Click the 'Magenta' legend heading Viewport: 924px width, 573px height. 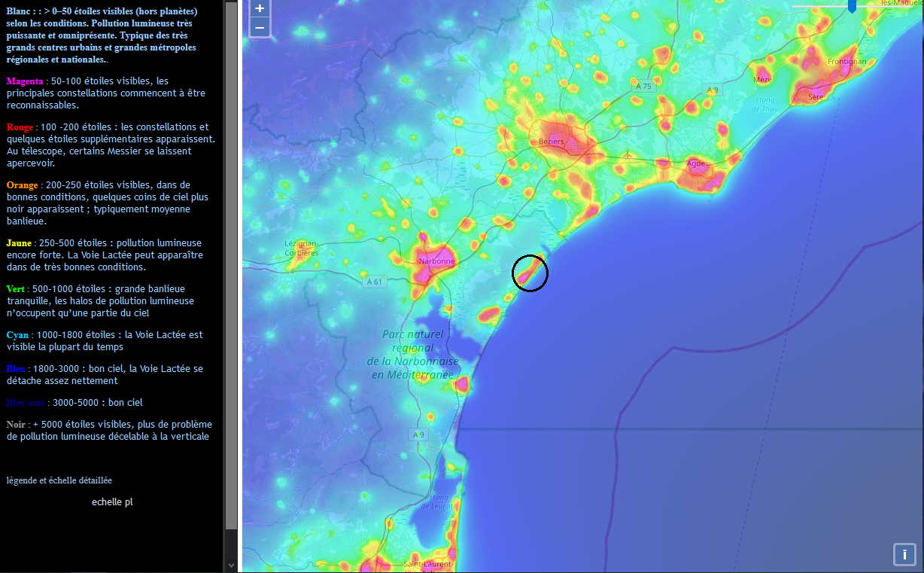tap(26, 81)
